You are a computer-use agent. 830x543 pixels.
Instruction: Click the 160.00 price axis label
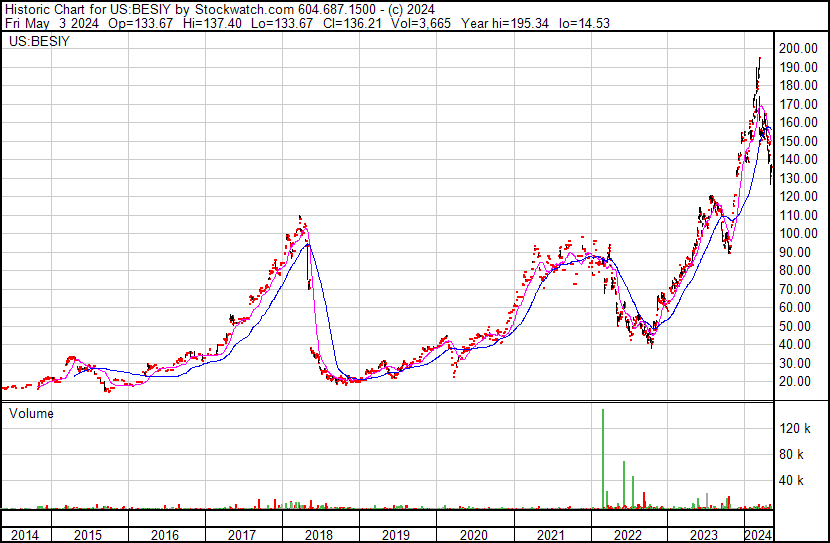pos(798,122)
